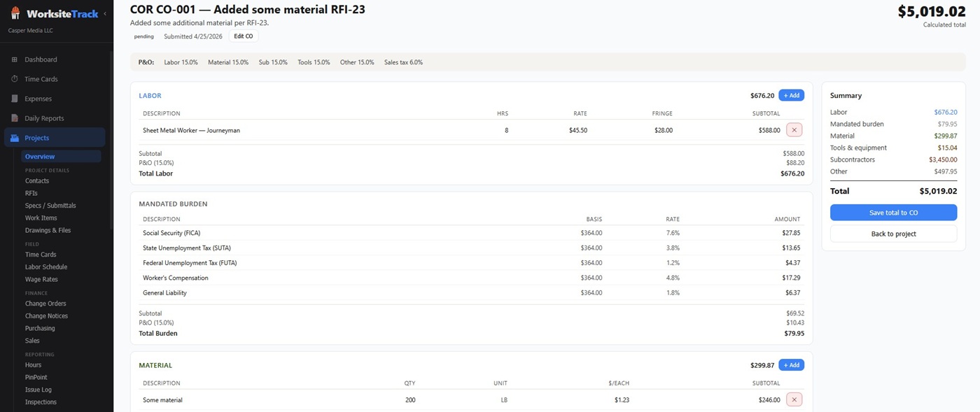Click the General Liability row
The image size is (980, 412).
tap(471, 293)
